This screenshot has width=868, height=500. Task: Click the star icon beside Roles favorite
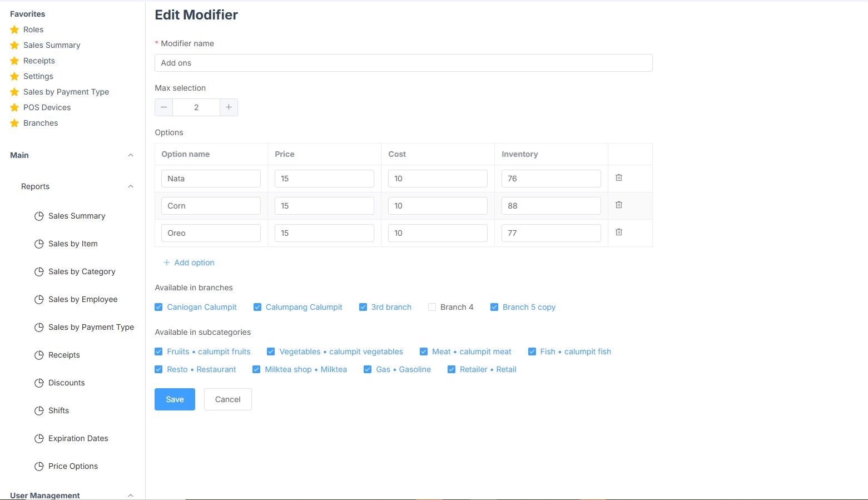pyautogui.click(x=14, y=29)
